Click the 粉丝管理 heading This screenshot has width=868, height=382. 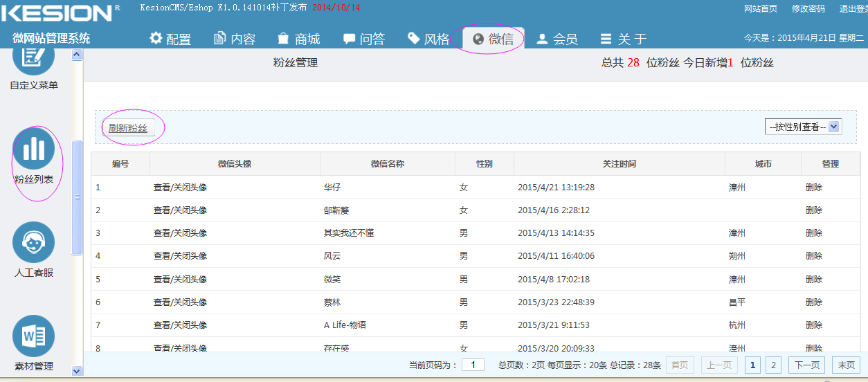coord(296,63)
